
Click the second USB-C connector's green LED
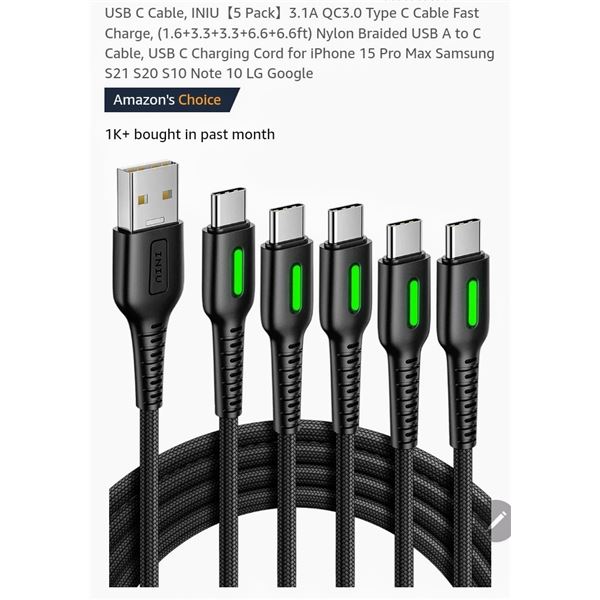(297, 289)
